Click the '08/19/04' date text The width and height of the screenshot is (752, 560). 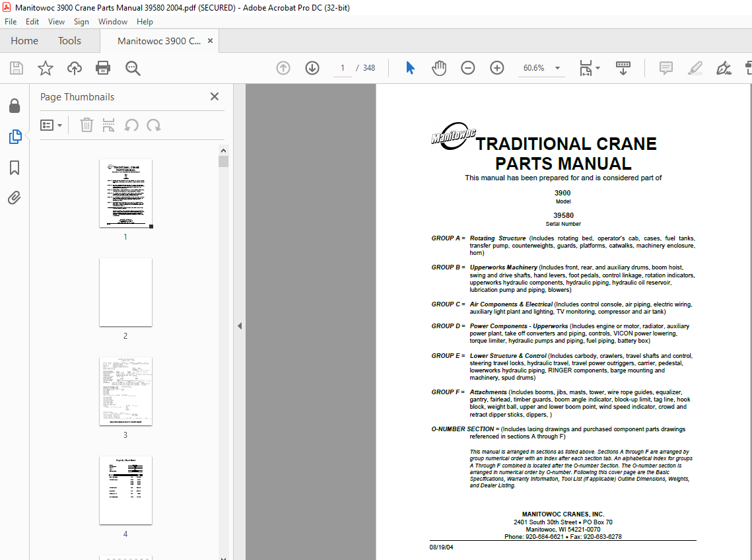click(x=441, y=547)
